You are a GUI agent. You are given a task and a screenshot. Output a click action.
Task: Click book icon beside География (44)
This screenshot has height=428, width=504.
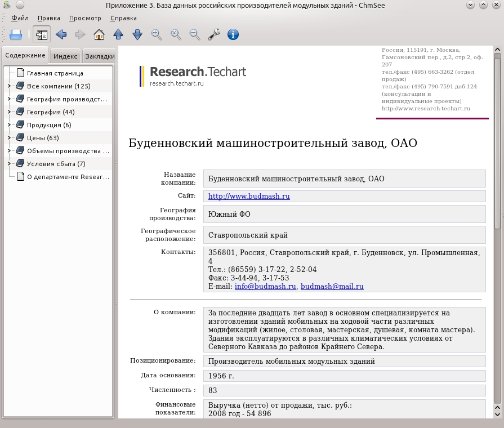[20, 112]
